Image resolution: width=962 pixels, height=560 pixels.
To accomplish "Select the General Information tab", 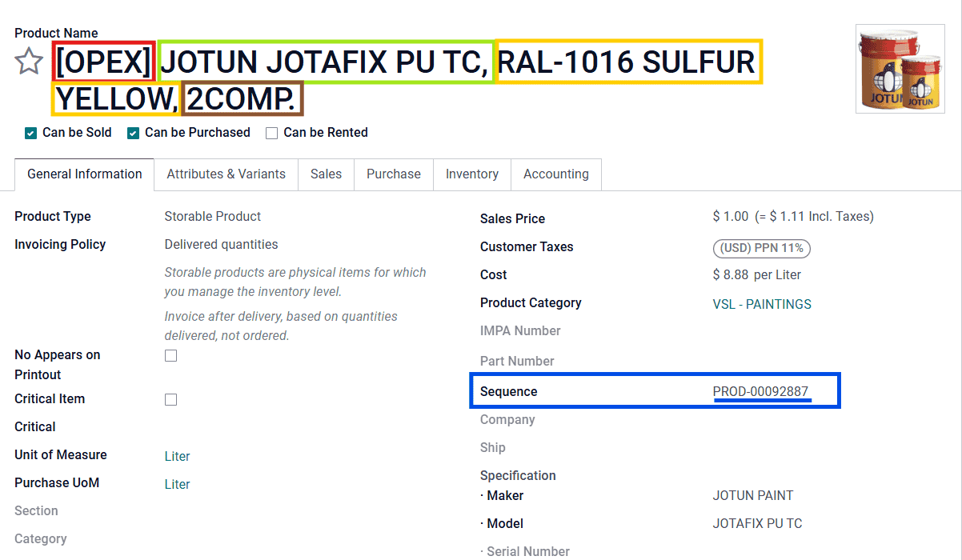I will click(84, 174).
